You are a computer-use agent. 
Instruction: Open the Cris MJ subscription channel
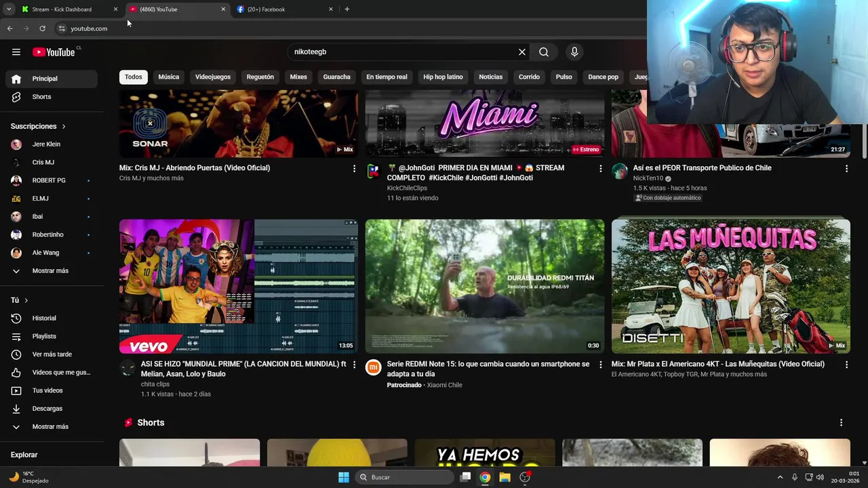click(52, 163)
